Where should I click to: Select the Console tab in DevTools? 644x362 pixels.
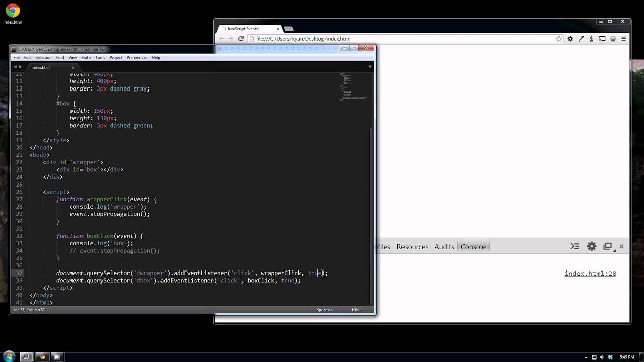pos(473,247)
